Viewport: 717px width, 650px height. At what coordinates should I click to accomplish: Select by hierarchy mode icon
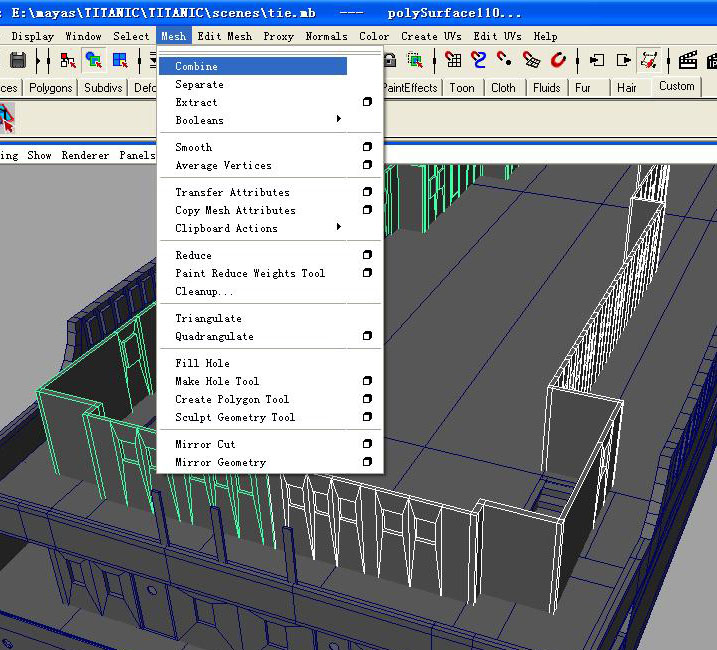click(x=68, y=60)
